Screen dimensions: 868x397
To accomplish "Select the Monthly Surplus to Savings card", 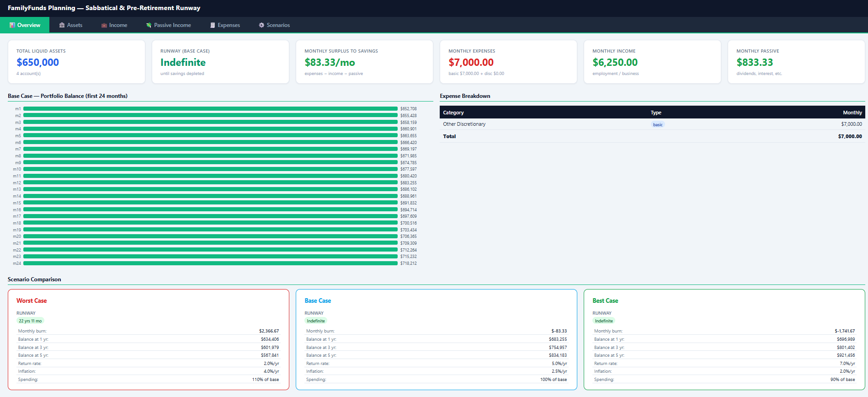I will (364, 62).
